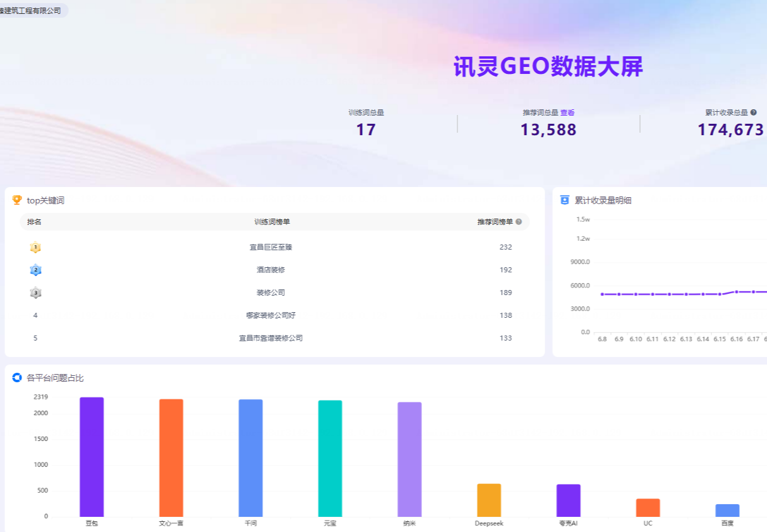Screen dimensions: 767x532
Task: Click the 豆包 purple bar
Action: pyautogui.click(x=92, y=457)
